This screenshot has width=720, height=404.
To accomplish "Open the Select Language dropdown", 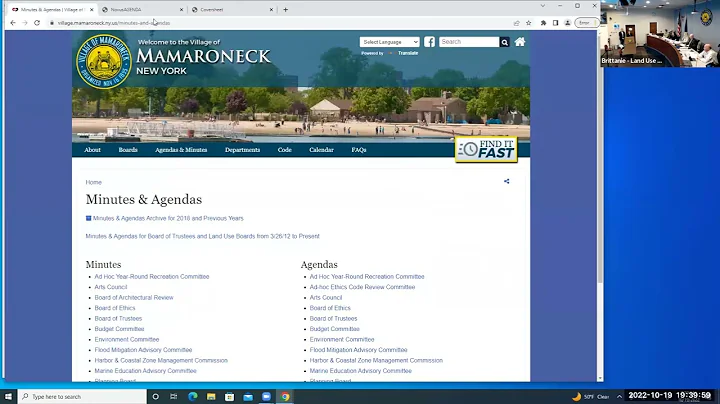I will tap(389, 42).
